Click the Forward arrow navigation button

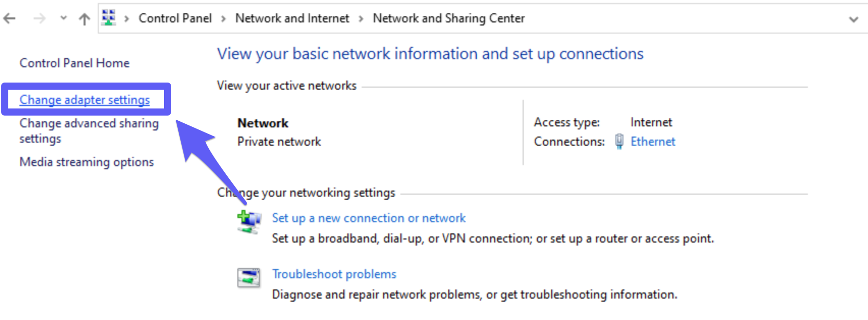click(x=39, y=19)
